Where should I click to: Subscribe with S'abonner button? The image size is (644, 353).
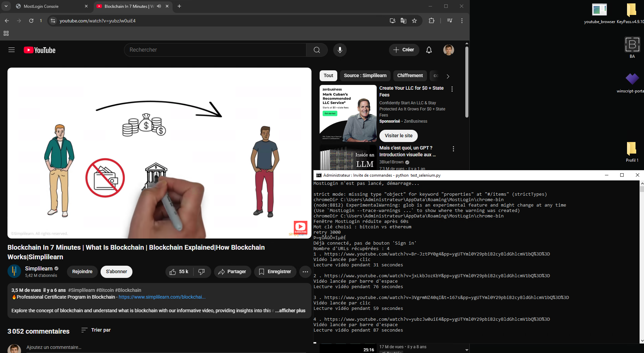coord(117,272)
